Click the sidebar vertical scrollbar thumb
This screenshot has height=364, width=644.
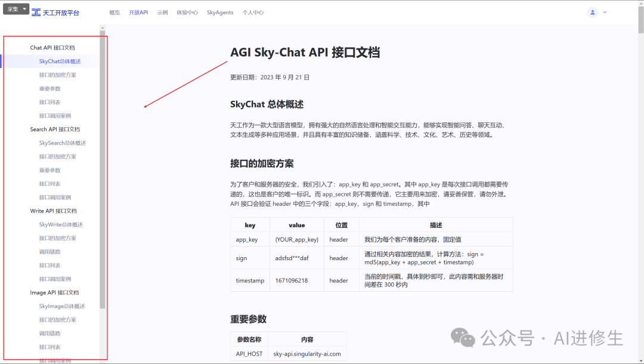(103, 169)
